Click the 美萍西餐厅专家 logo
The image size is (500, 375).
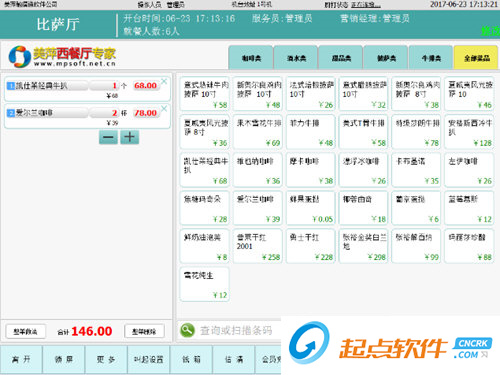point(62,56)
